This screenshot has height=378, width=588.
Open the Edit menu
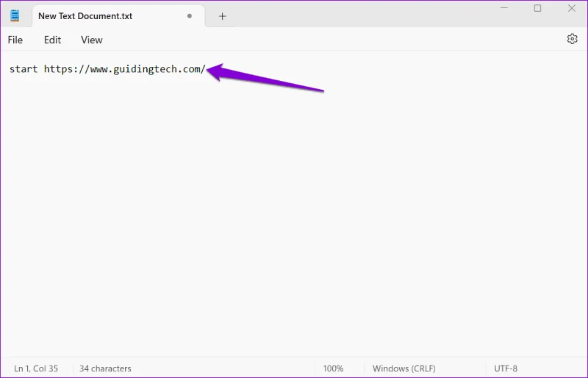52,40
